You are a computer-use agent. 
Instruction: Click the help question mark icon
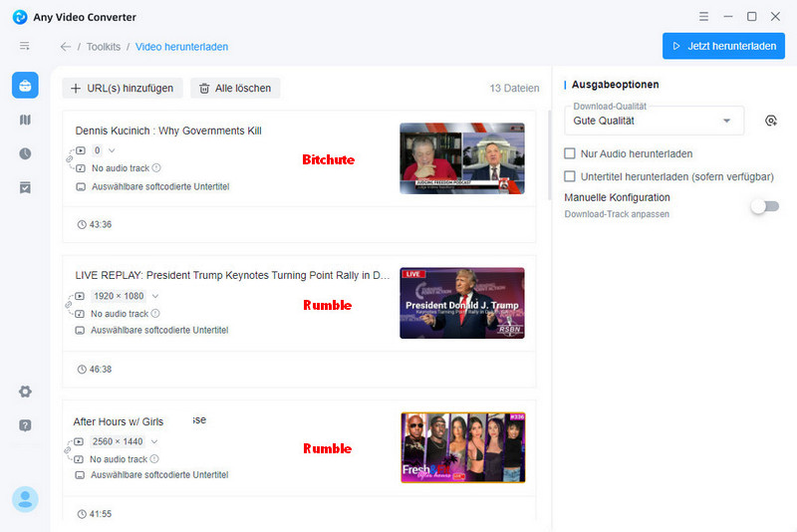(x=25, y=425)
